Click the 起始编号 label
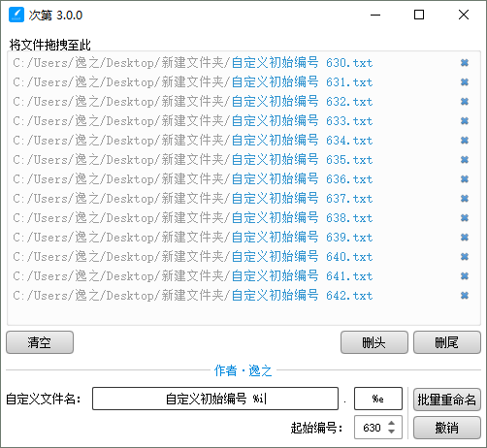The height and width of the screenshot is (448, 487). tap(316, 428)
